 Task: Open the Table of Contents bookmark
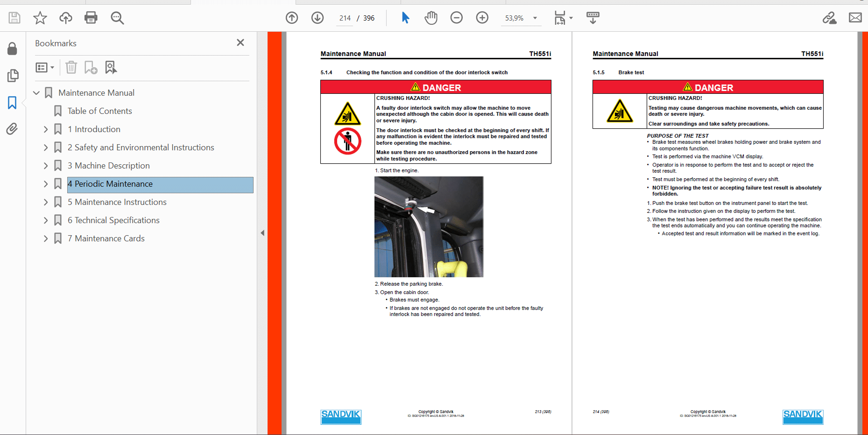99,111
